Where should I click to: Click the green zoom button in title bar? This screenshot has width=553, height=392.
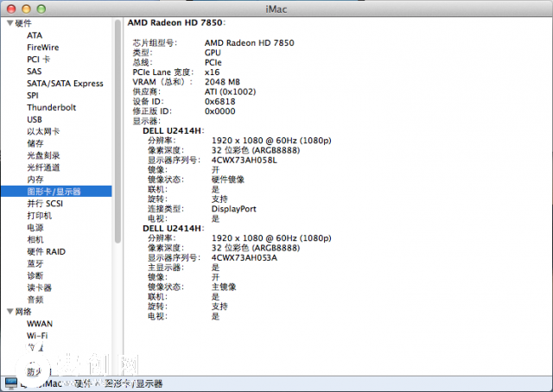pyautogui.click(x=41, y=8)
